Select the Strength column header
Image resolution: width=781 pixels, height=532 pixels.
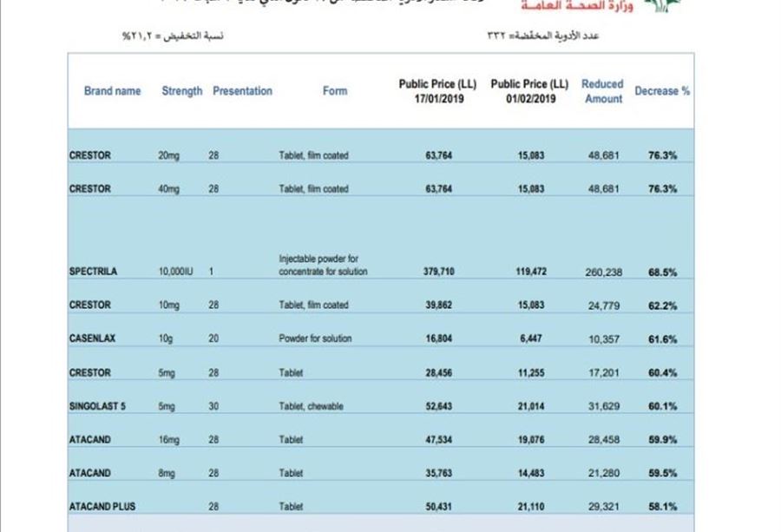point(181,91)
